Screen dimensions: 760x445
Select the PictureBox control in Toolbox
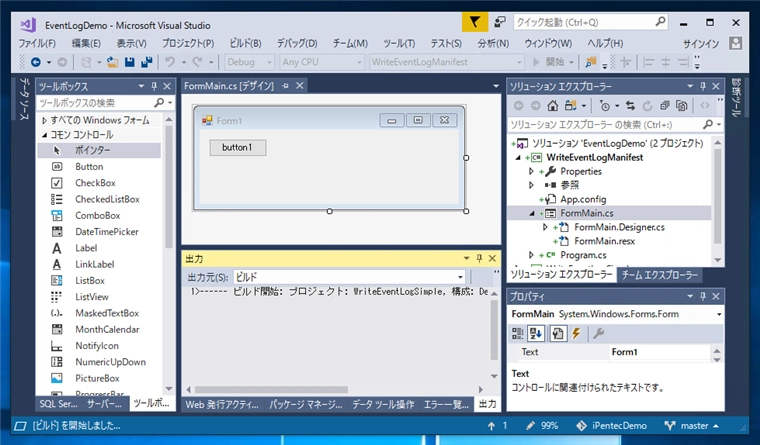pos(99,378)
